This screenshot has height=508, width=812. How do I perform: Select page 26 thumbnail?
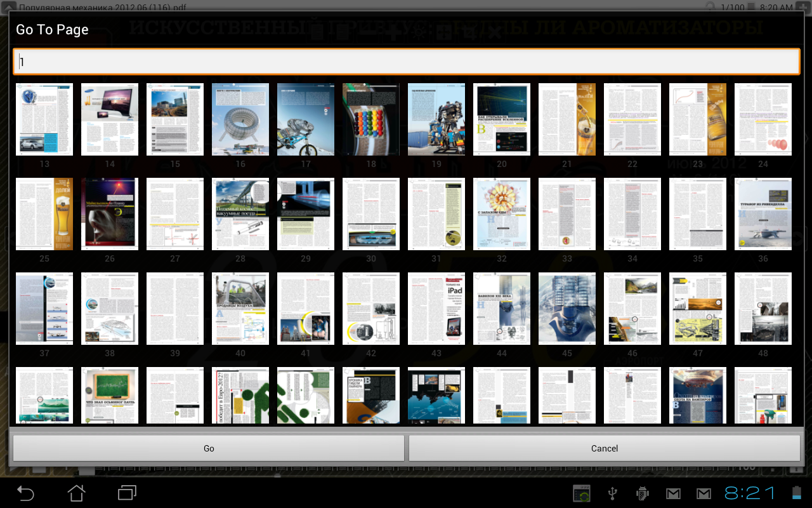110,214
